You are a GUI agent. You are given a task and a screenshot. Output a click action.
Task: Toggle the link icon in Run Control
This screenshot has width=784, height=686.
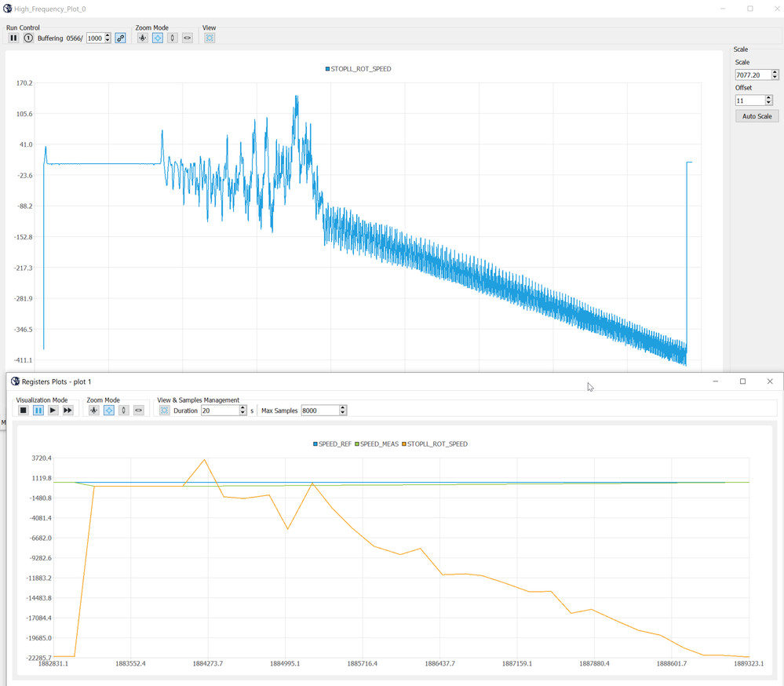(x=121, y=38)
